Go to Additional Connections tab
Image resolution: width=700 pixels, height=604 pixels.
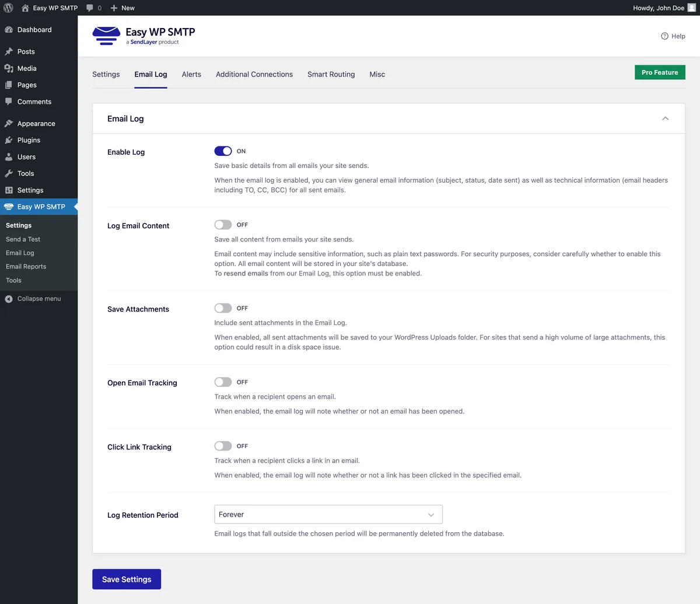[x=254, y=74]
